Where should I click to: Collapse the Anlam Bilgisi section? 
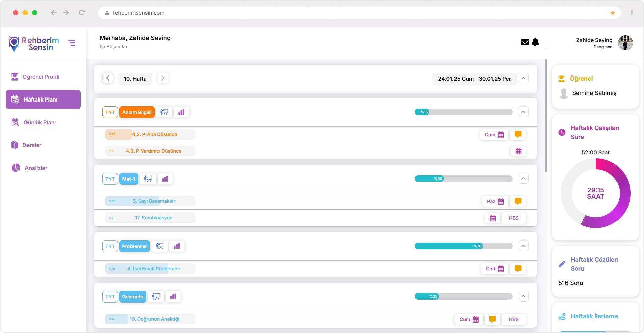[523, 112]
